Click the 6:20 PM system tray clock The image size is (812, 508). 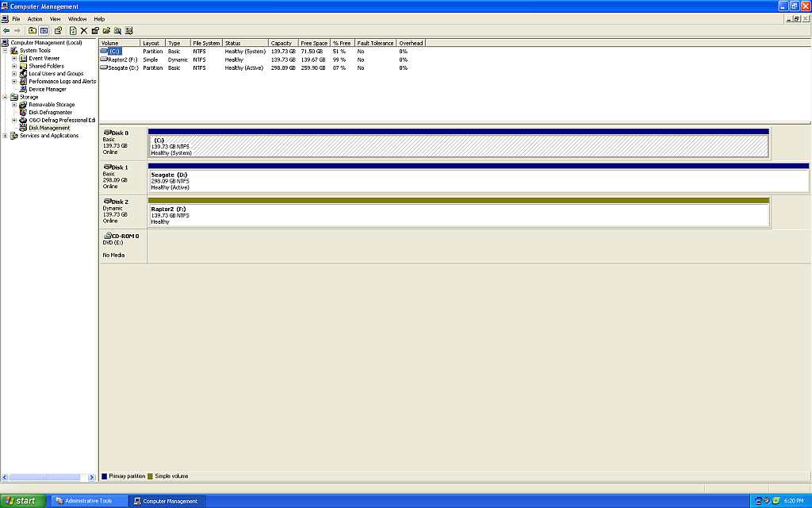pyautogui.click(x=793, y=501)
